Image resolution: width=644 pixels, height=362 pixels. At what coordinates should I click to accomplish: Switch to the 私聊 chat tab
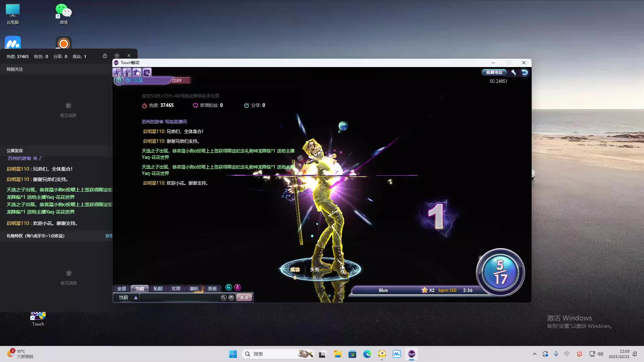(x=158, y=289)
